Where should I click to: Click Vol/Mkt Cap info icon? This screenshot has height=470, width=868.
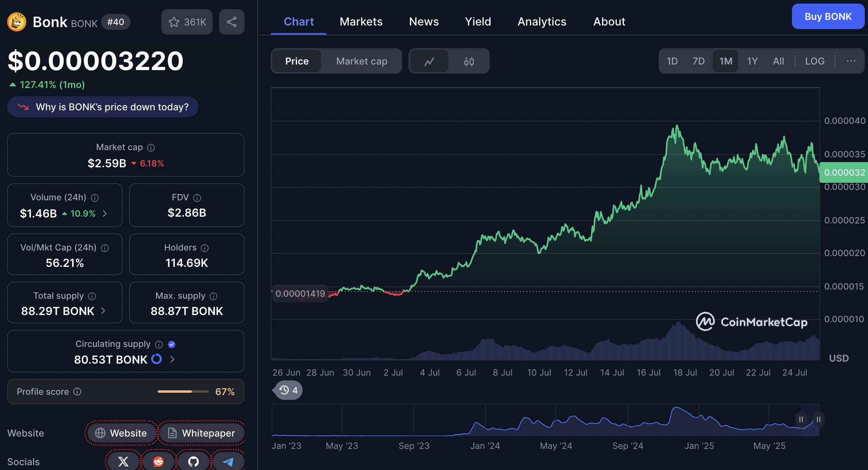105,248
